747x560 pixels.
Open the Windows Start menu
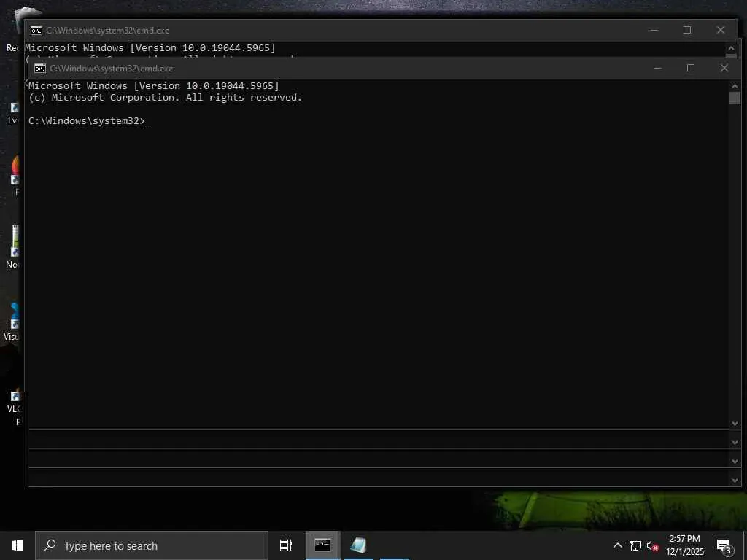click(x=18, y=545)
